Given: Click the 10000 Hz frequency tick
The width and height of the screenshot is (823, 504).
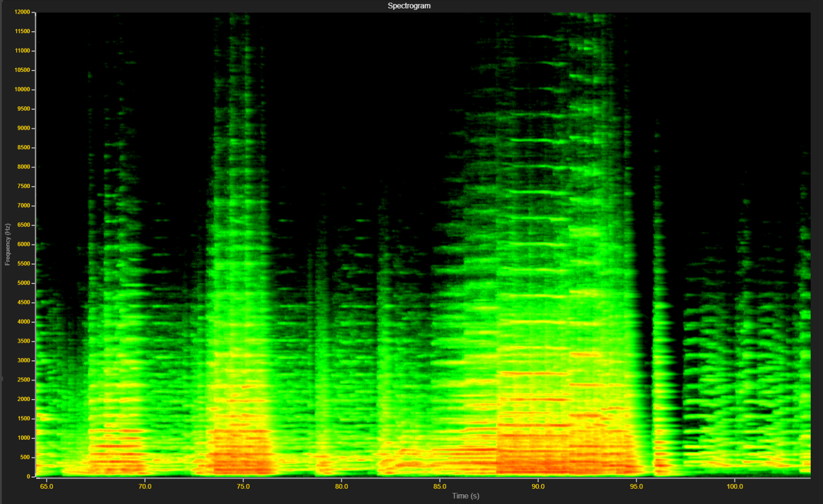Looking at the screenshot, I should pyautogui.click(x=22, y=89).
